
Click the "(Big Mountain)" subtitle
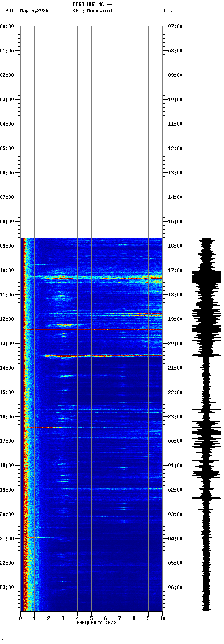93,11
